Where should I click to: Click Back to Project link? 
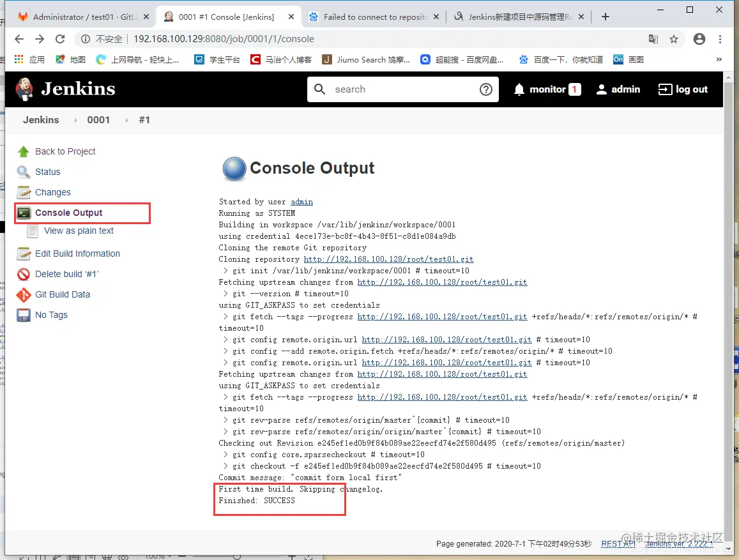pos(65,151)
